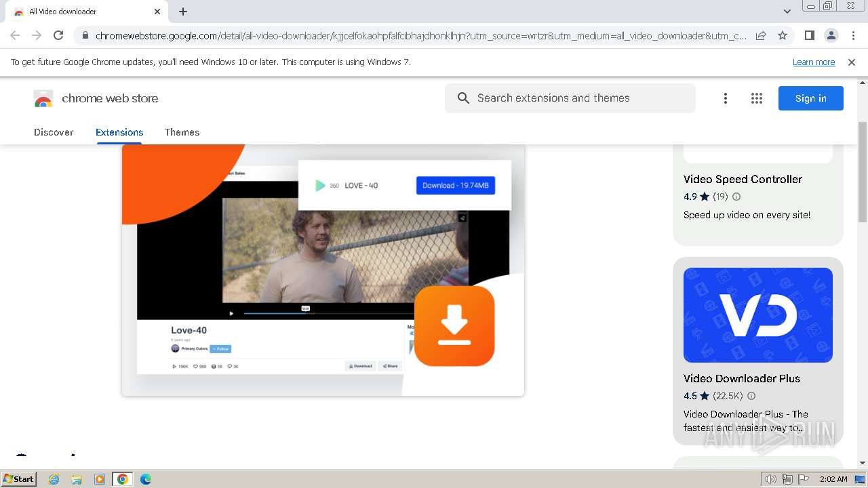Follow the Learn more link
Image resolution: width=868 pixels, height=488 pixels.
tap(814, 62)
